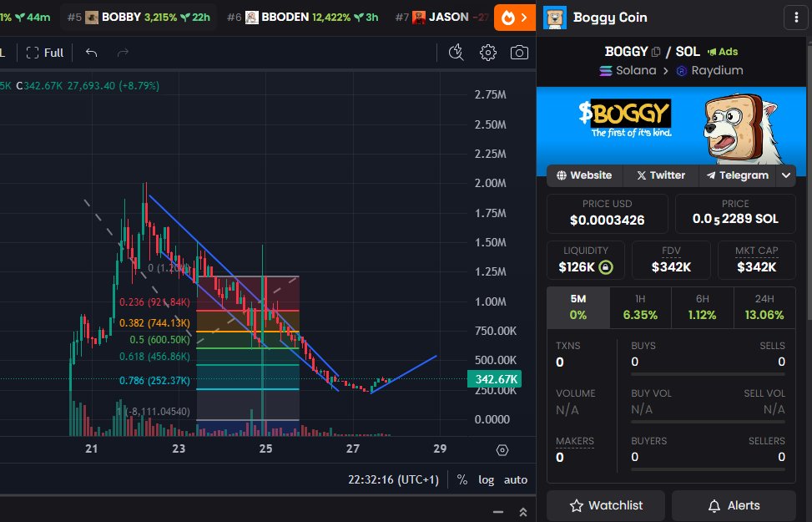Click the 342.67K price axis label
This screenshot has width=812, height=522.
click(x=495, y=379)
